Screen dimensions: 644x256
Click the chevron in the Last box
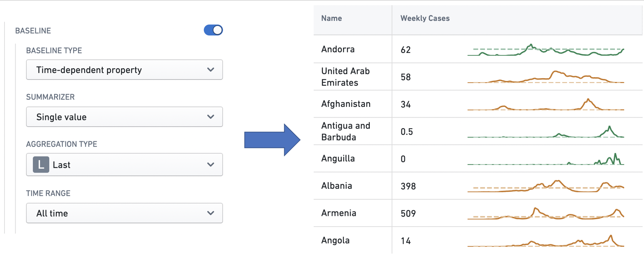pyautogui.click(x=210, y=165)
